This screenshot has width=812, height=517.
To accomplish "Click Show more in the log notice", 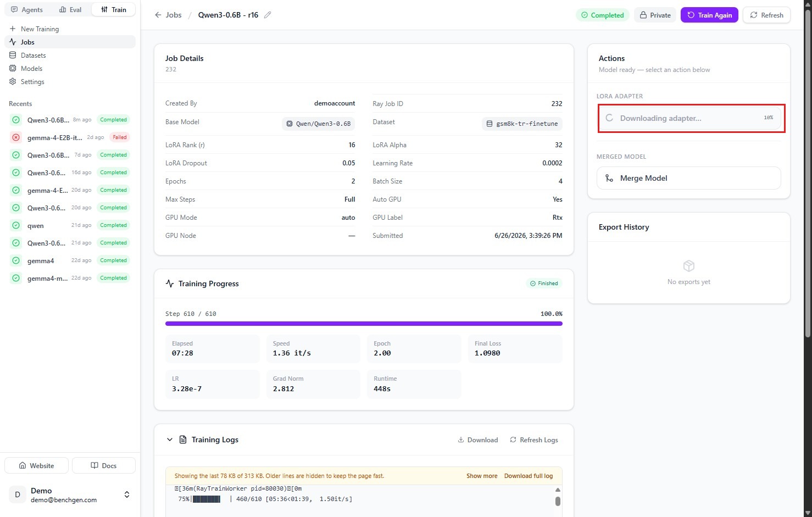I will [482, 476].
